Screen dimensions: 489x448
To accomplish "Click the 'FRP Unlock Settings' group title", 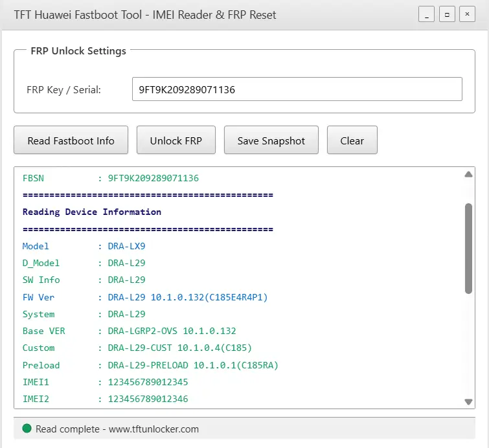I will point(78,50).
